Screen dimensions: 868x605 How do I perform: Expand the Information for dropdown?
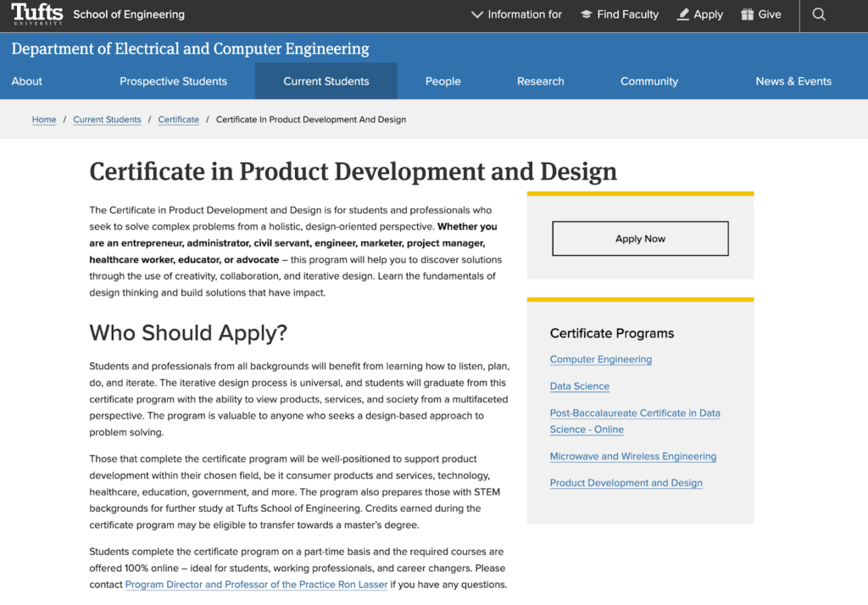point(516,14)
